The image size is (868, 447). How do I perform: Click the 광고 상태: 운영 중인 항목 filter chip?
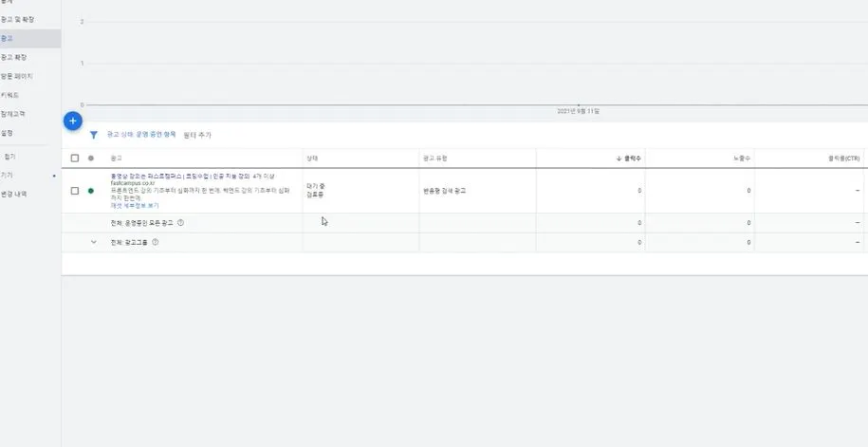(141, 135)
